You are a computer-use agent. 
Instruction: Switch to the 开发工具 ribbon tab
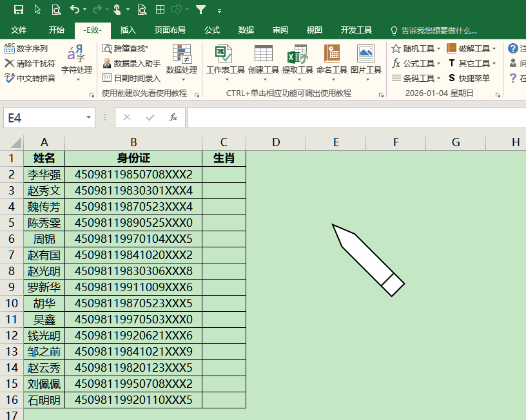pos(356,30)
